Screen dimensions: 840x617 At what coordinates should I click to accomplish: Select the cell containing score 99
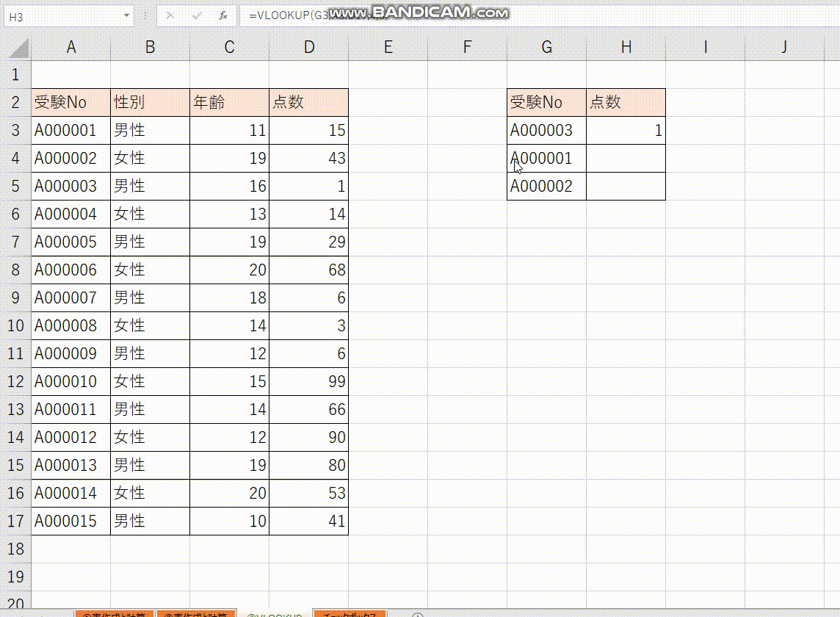point(309,381)
